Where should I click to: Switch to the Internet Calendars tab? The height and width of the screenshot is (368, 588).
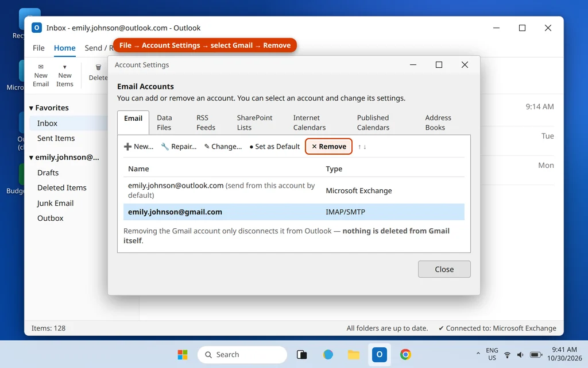[x=310, y=122]
